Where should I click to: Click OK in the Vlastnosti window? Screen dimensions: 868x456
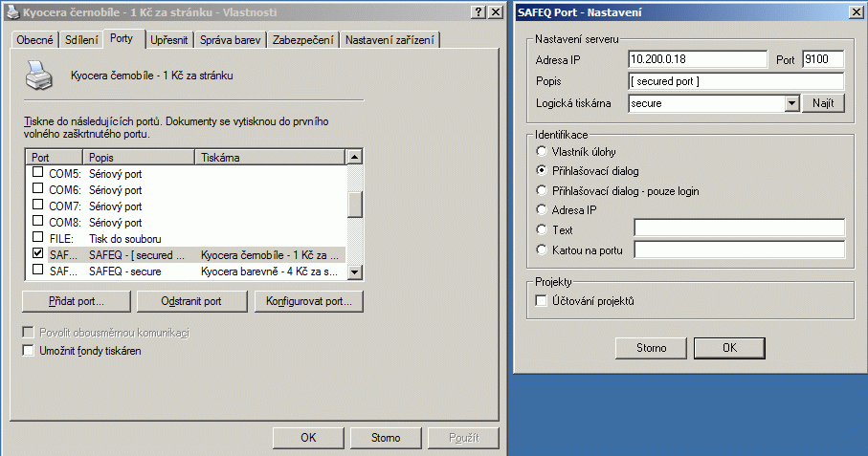pyautogui.click(x=308, y=438)
